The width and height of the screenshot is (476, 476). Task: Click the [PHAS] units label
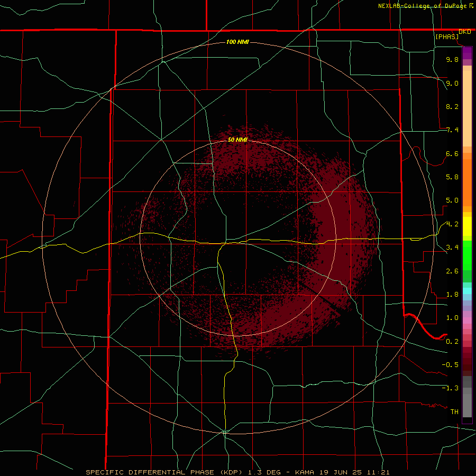(447, 36)
